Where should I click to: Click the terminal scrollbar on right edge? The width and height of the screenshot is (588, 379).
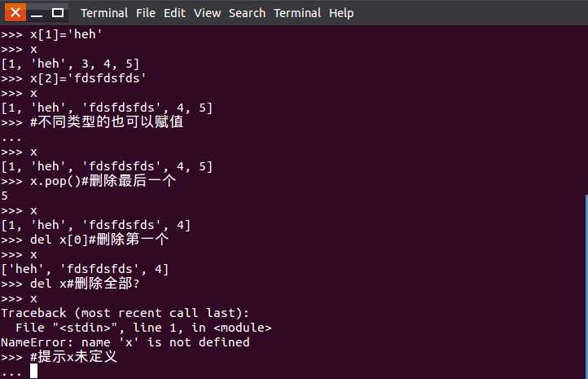click(586, 286)
